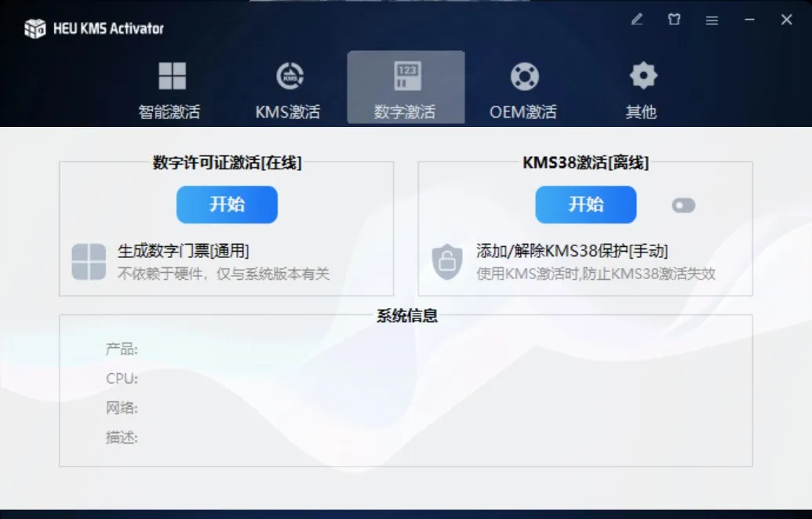Click the 系统信息 section heading
The width and height of the screenshot is (812, 519).
point(407,316)
